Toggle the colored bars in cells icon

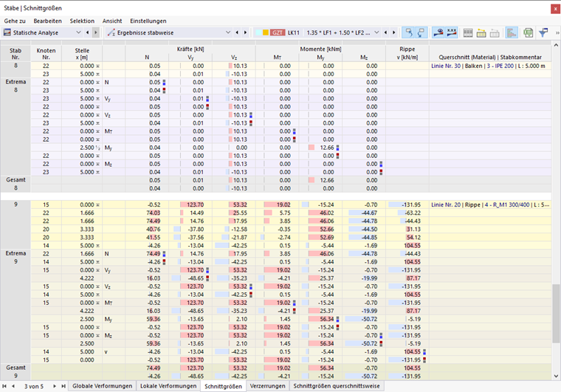(512, 32)
